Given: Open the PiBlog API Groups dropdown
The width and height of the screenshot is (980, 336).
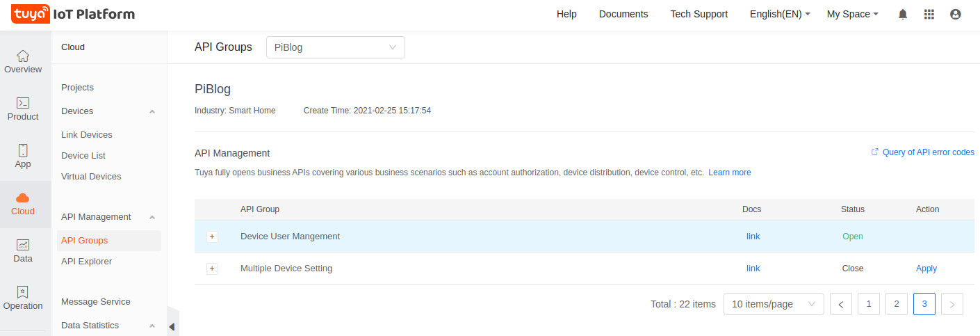Looking at the screenshot, I should point(335,47).
